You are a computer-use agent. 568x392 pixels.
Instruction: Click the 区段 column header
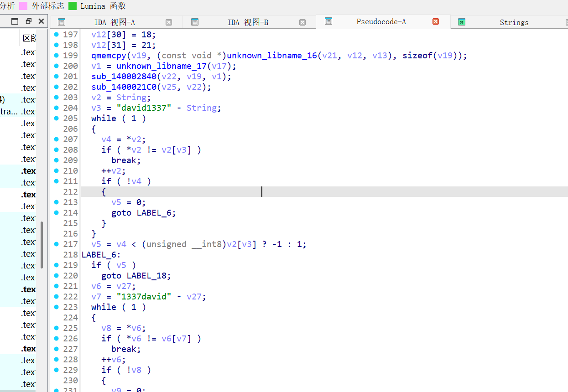(29, 39)
